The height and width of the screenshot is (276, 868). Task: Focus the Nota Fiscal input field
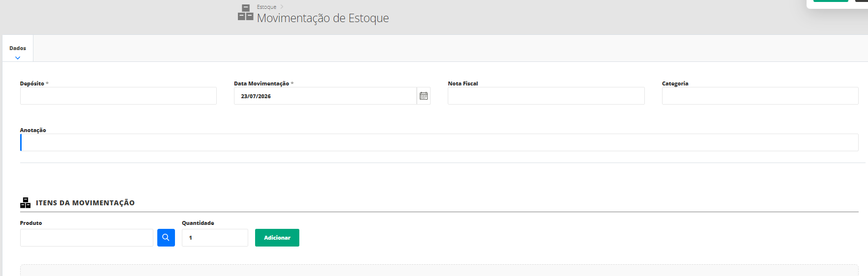point(546,96)
